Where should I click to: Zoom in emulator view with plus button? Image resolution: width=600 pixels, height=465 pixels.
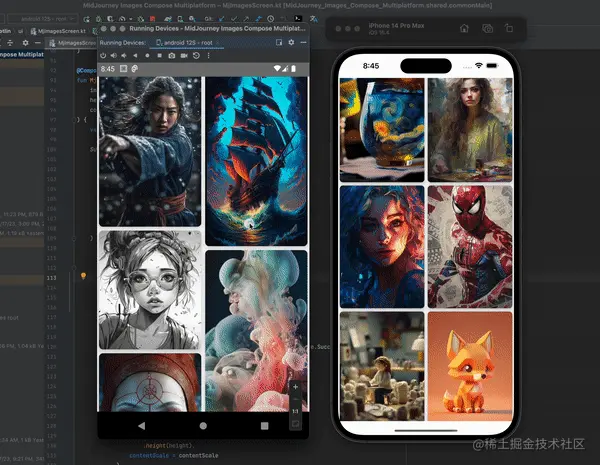pyautogui.click(x=295, y=387)
